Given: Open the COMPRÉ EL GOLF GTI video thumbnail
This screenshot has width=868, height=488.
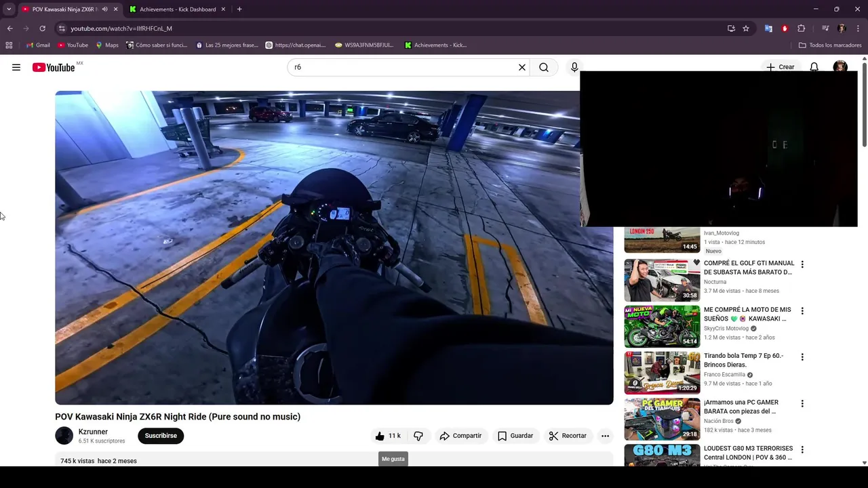Looking at the screenshot, I should (x=662, y=280).
